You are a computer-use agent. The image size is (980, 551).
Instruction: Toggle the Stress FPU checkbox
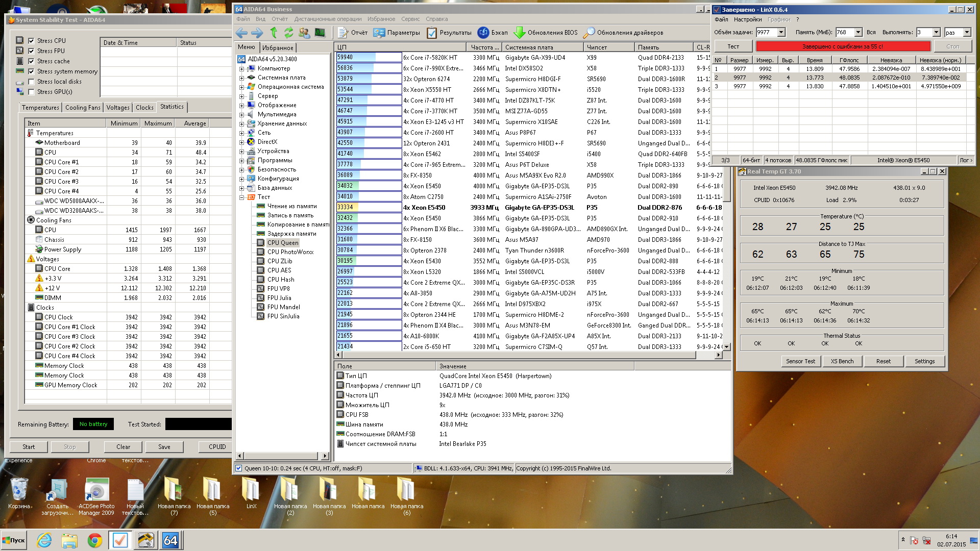pyautogui.click(x=31, y=51)
